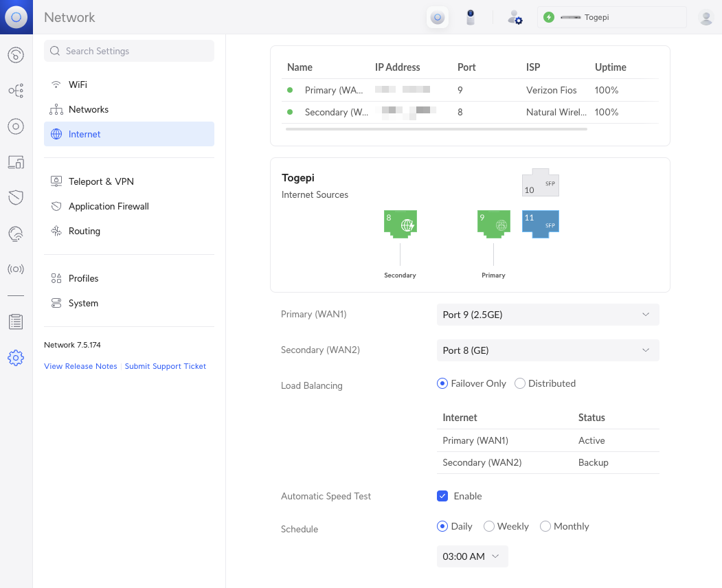
Task: Open the Primary (WAN1) port dropdown
Action: [x=548, y=315]
